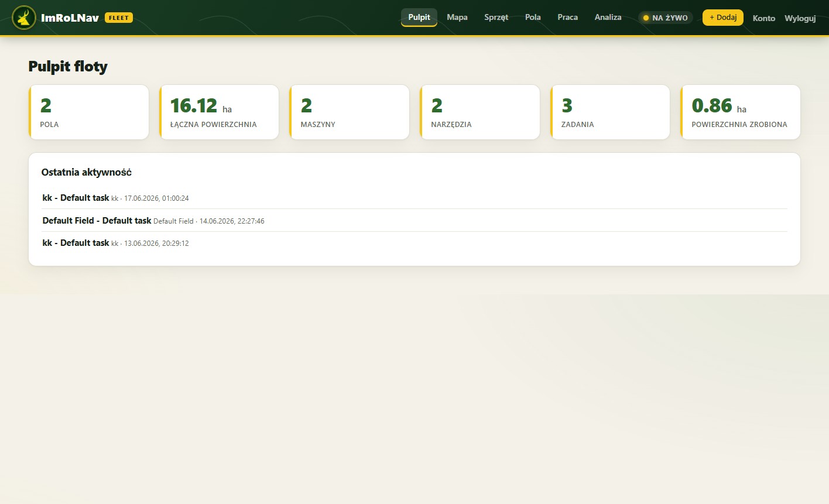The width and height of the screenshot is (829, 504).
Task: Click the Wyloguj link
Action: pos(800,18)
